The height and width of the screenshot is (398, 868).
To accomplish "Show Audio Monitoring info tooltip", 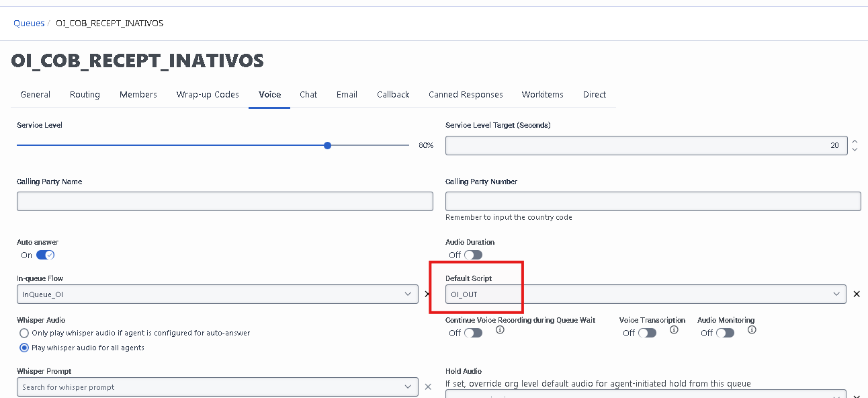I will pyautogui.click(x=752, y=330).
